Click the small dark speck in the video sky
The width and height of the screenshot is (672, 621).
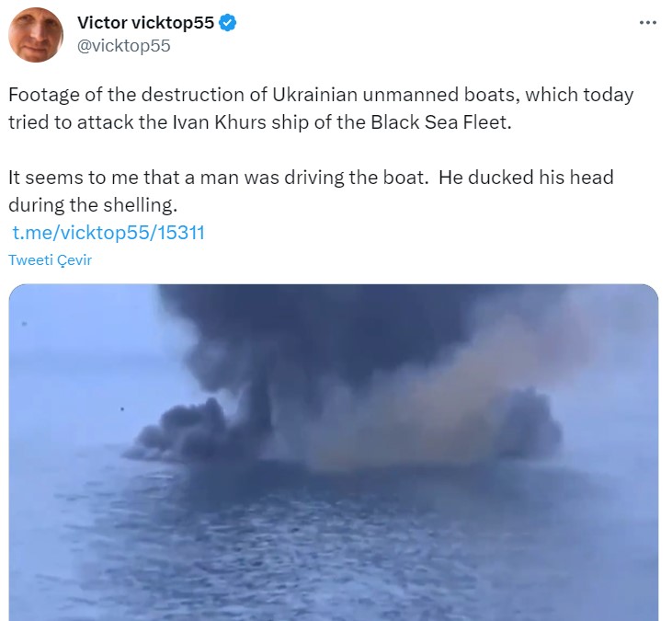(122, 408)
